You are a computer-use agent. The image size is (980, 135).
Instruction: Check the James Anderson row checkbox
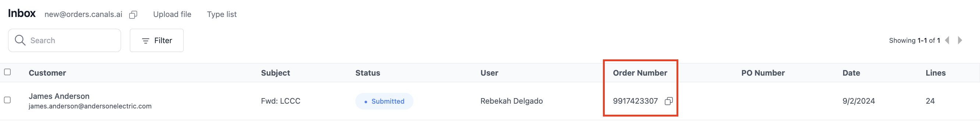(7, 100)
